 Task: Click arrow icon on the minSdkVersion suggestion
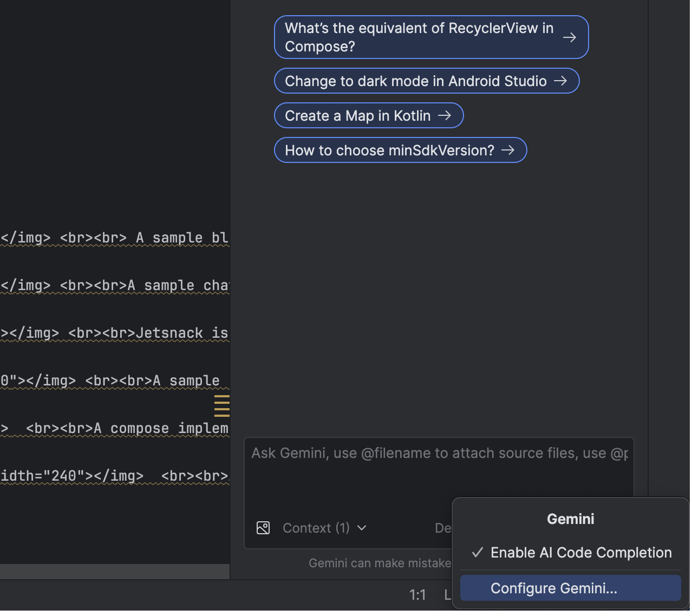tap(508, 150)
